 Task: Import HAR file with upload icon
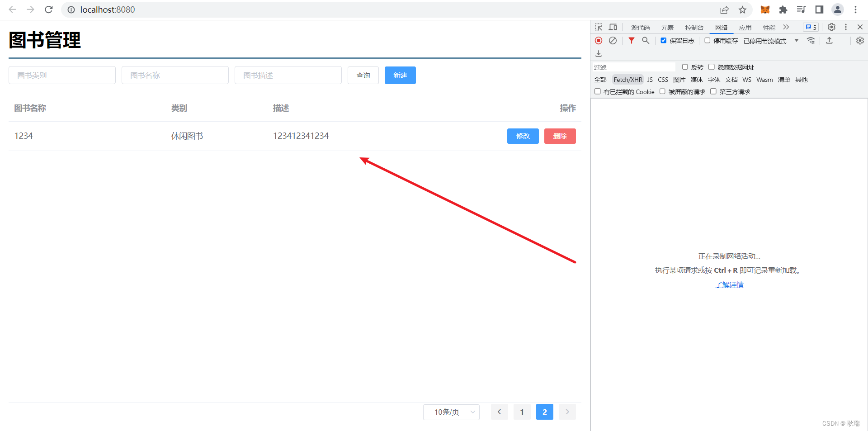point(829,41)
